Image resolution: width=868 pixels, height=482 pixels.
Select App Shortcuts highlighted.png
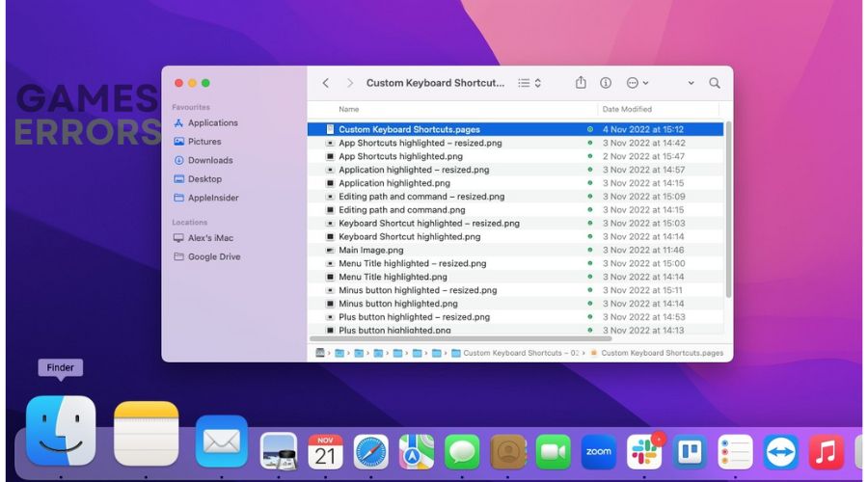515,156
